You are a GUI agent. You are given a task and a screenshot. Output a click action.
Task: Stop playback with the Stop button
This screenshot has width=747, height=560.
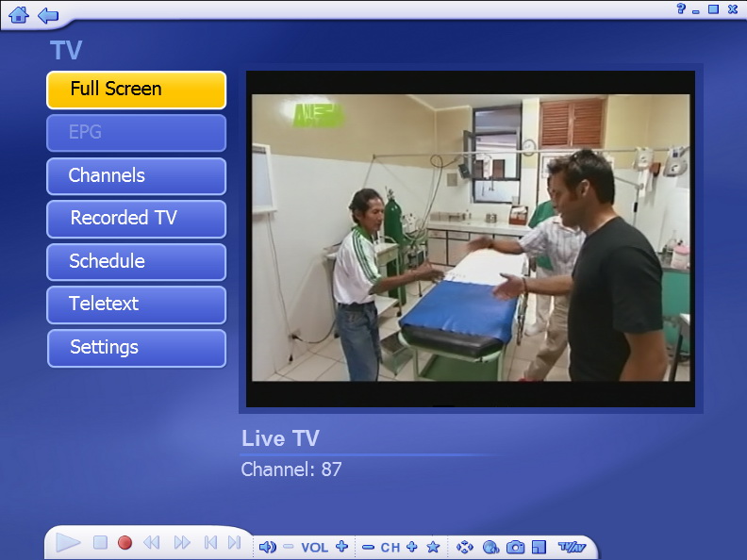coord(100,543)
